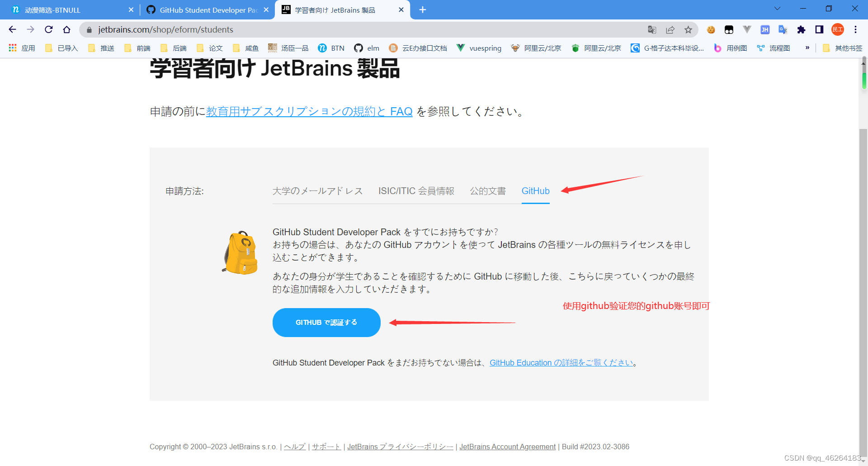868x466 pixels.
Task: Open the extensions puzzle piece icon
Action: click(801, 30)
